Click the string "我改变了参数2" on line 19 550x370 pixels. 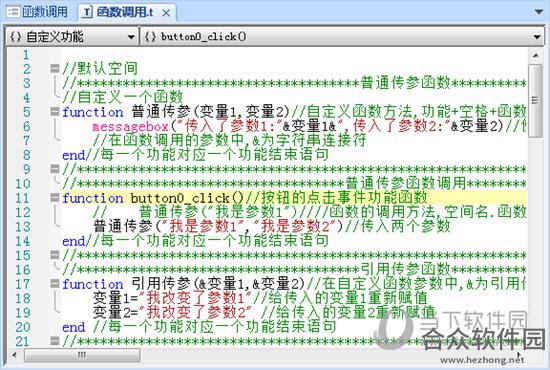pos(195,312)
